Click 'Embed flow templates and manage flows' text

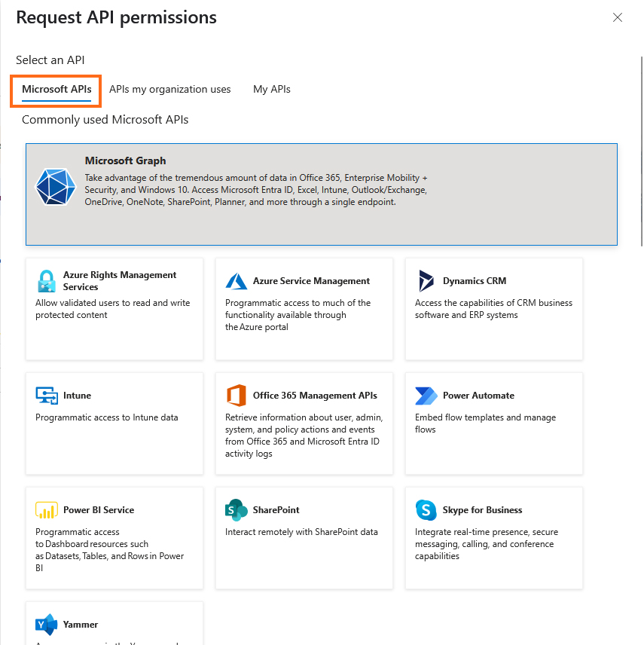point(485,423)
